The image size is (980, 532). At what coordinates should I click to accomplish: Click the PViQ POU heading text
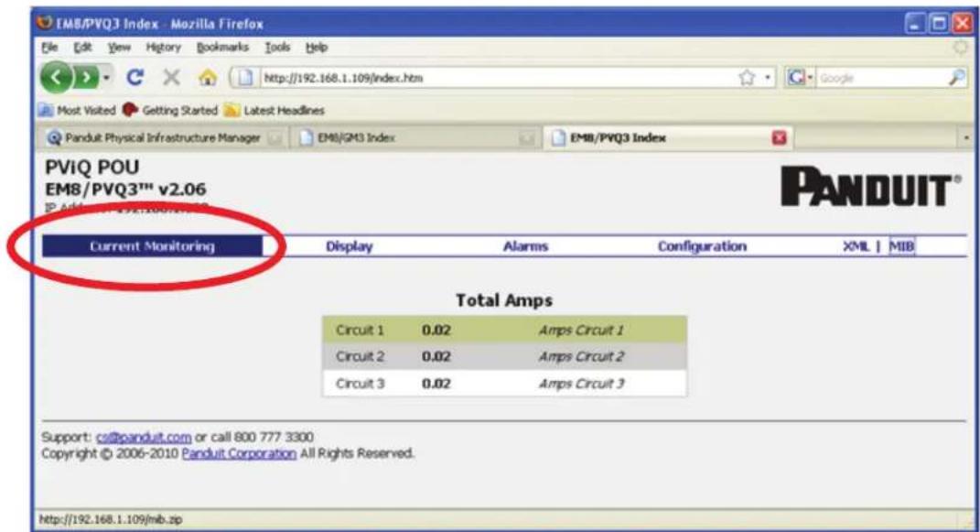click(x=92, y=168)
